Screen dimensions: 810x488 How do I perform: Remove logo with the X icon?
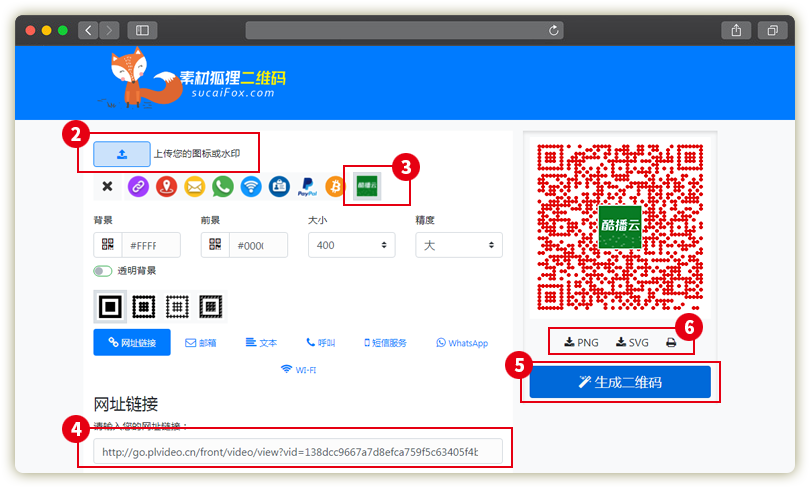tap(108, 186)
